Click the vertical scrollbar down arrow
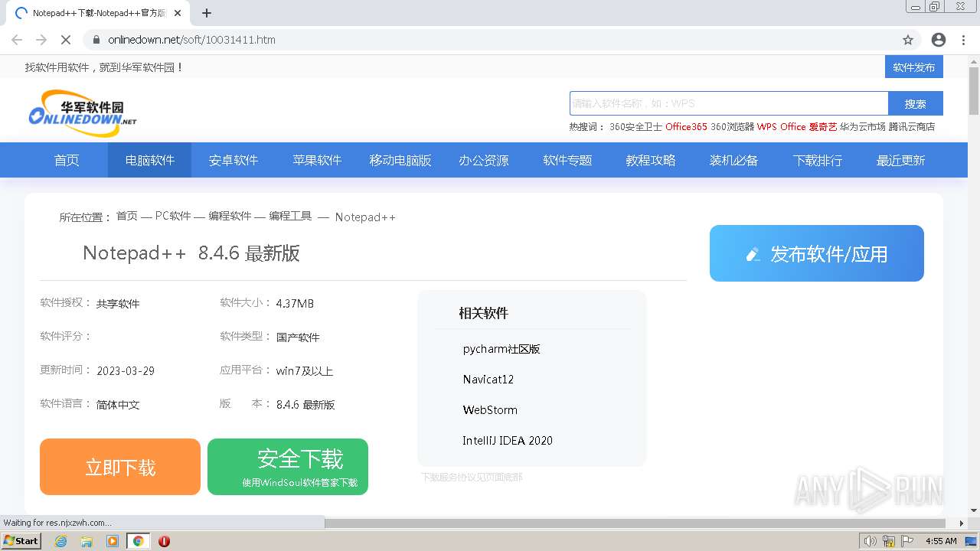The width and height of the screenshot is (980, 551). (973, 510)
